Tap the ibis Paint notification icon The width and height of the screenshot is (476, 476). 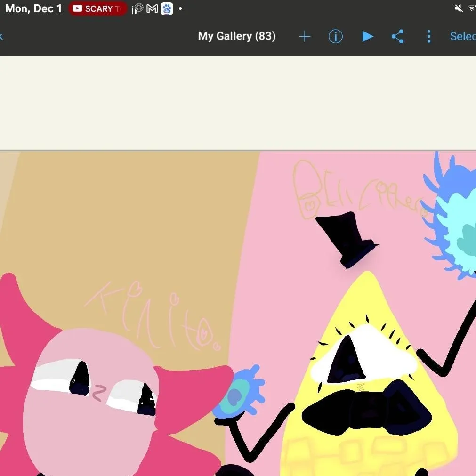[x=137, y=9]
